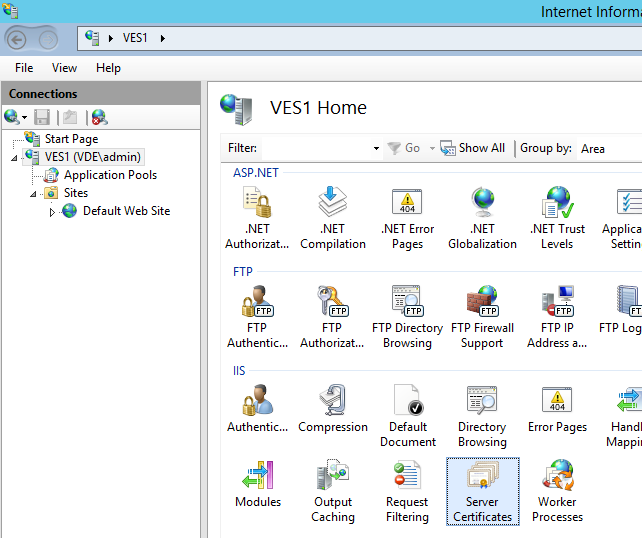The image size is (642, 538).
Task: Navigate back with Back arrow
Action: (16, 40)
